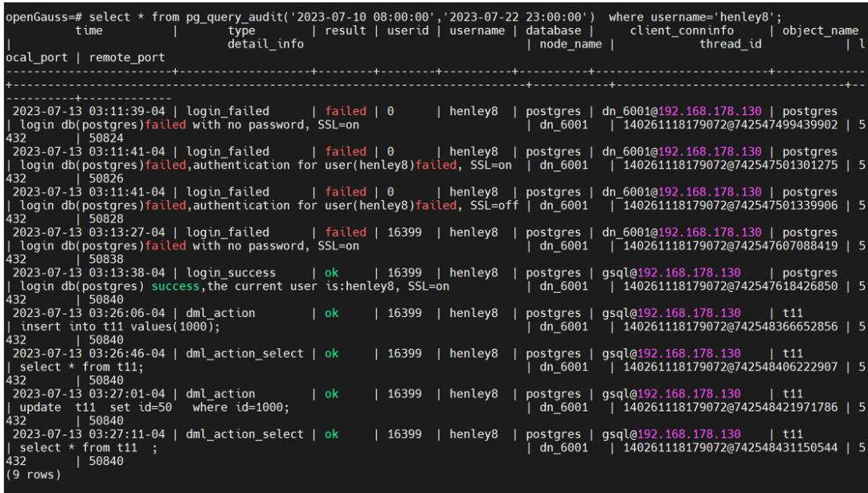Click the SSL=off login failure detail line
The image size is (868, 493).
[x=269, y=206]
